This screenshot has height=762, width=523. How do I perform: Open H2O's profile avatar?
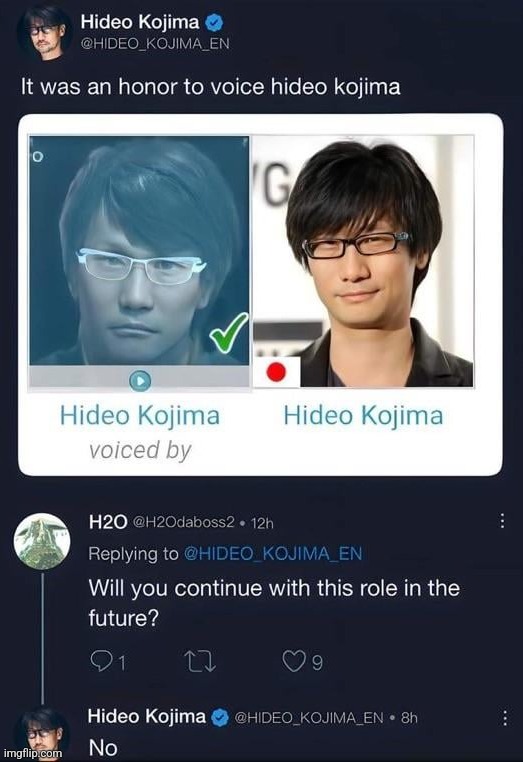[42, 541]
